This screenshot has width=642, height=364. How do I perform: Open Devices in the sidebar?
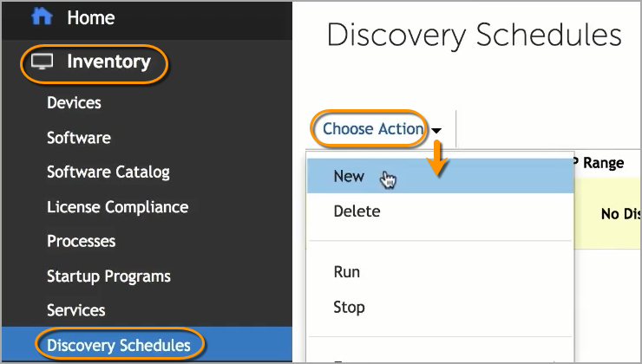[x=74, y=103]
